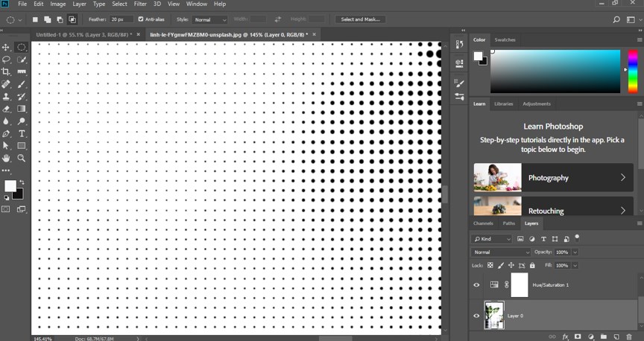Select the Healing Brush tool
Screen dimensions: 644x341
click(x=6, y=84)
